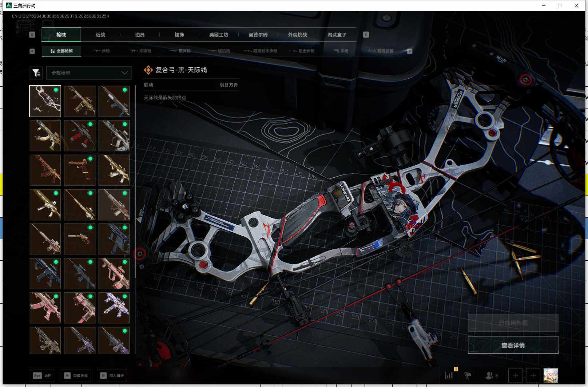Screen dimensions: 588x387
Task: Select the 全部枪械 sub-tab
Action: (61, 51)
